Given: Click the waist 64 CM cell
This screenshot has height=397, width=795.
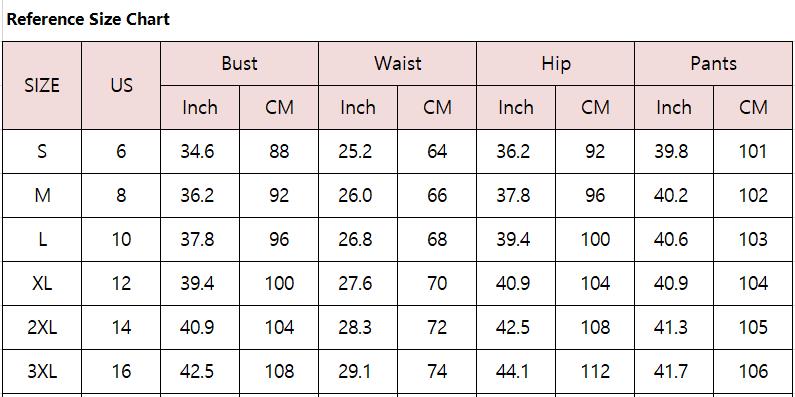Looking at the screenshot, I should (x=437, y=151).
